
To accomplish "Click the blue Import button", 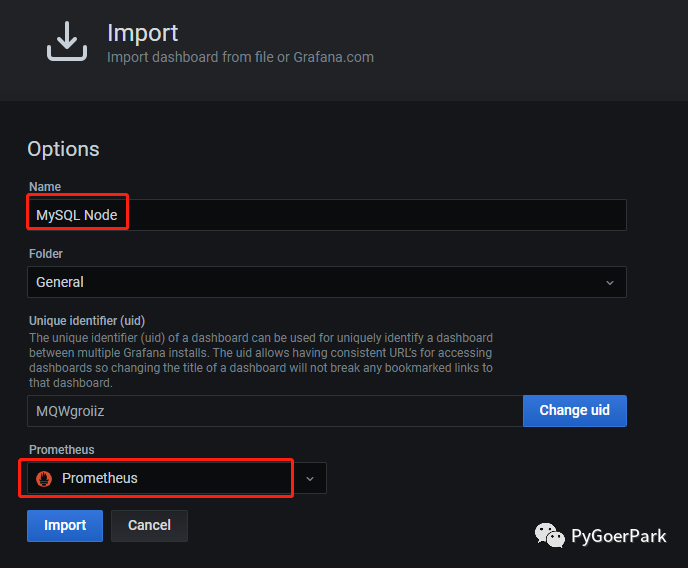I will pos(65,525).
